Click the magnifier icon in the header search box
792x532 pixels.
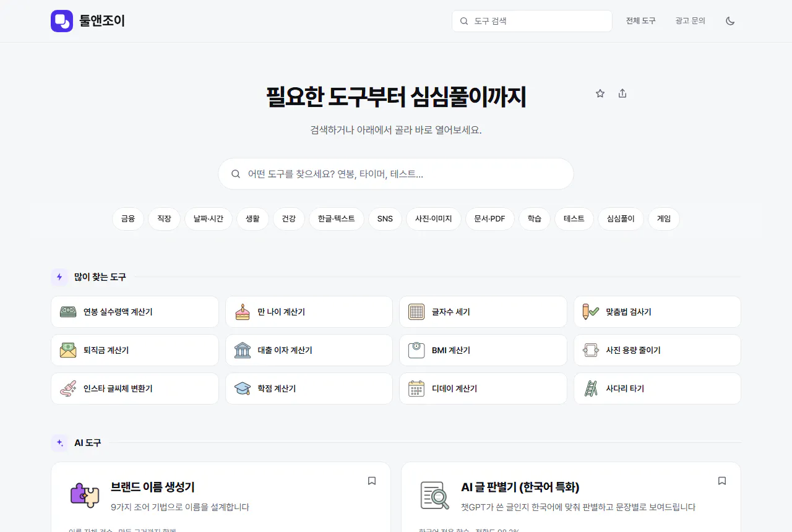[x=464, y=21]
